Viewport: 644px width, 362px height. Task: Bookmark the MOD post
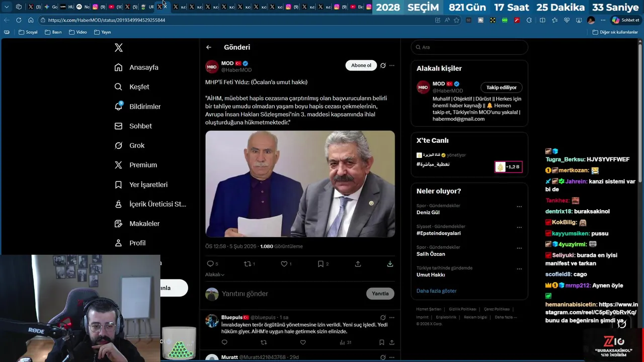(320, 263)
